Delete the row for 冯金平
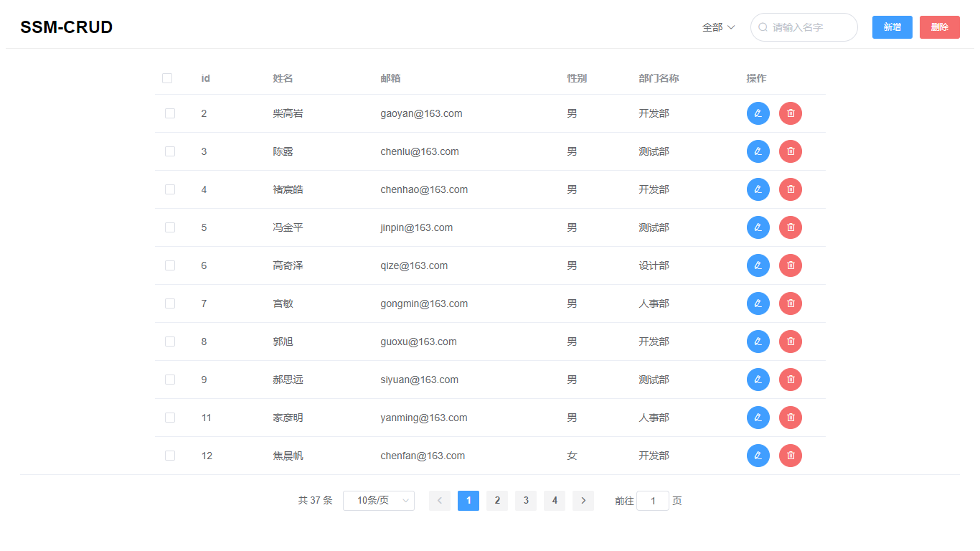This screenshot has width=980, height=551. click(x=791, y=227)
